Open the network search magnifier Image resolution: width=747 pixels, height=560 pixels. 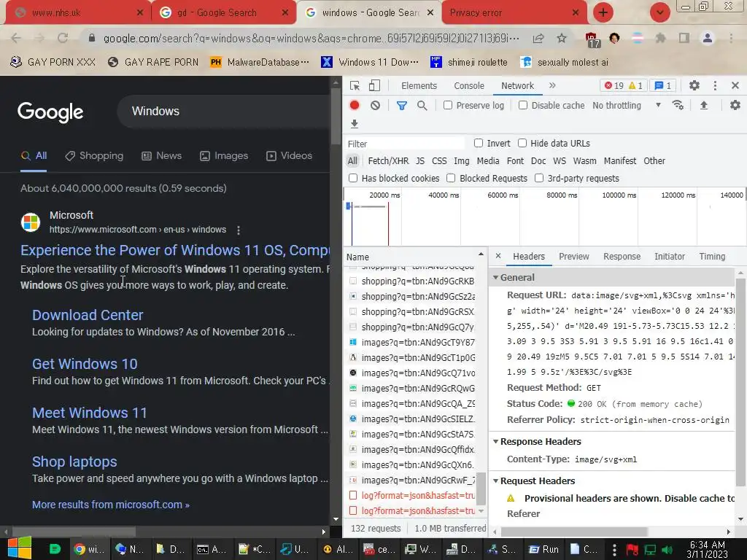point(422,105)
